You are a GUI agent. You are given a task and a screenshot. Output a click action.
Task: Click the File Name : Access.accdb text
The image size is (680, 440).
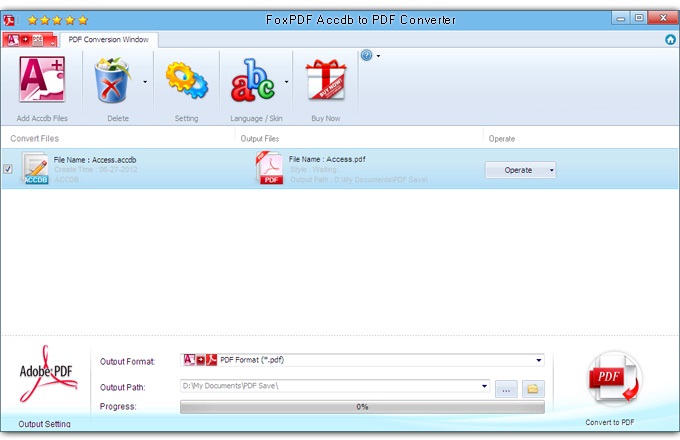pyautogui.click(x=95, y=160)
